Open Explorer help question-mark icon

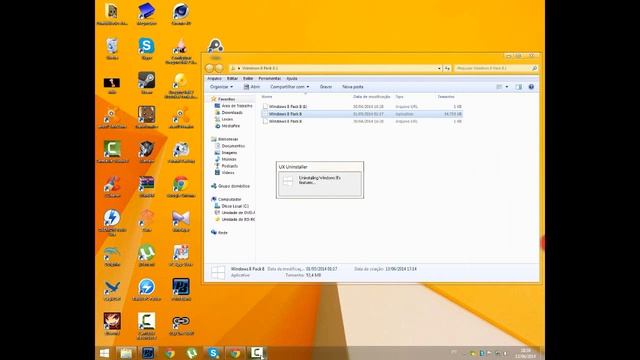[531, 87]
